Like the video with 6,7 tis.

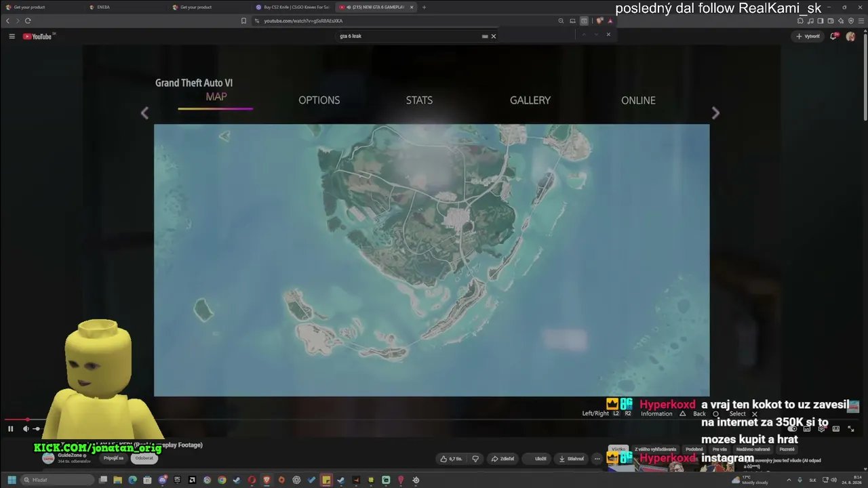(451, 459)
